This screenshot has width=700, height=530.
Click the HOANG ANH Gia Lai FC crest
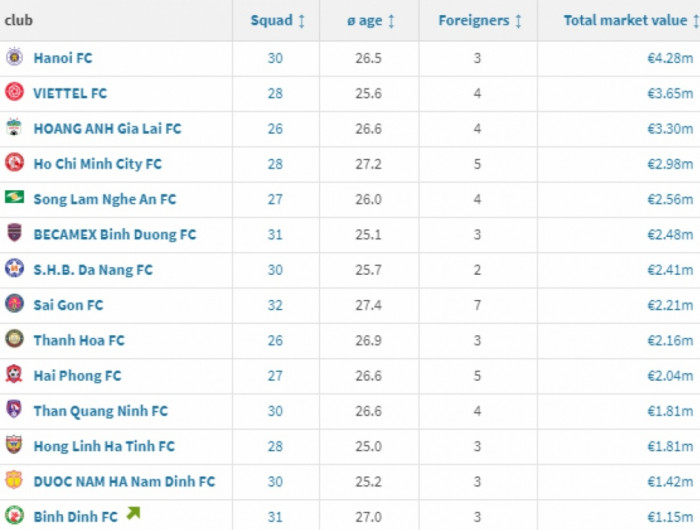pyautogui.click(x=14, y=128)
